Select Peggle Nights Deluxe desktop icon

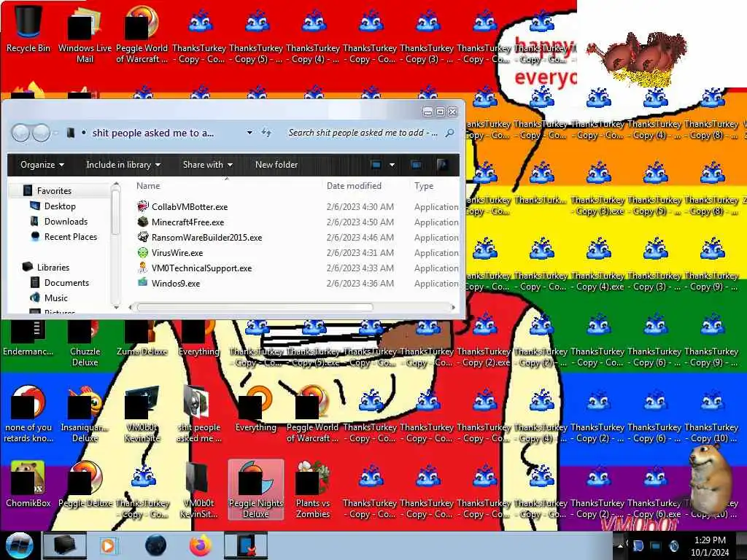point(256,489)
